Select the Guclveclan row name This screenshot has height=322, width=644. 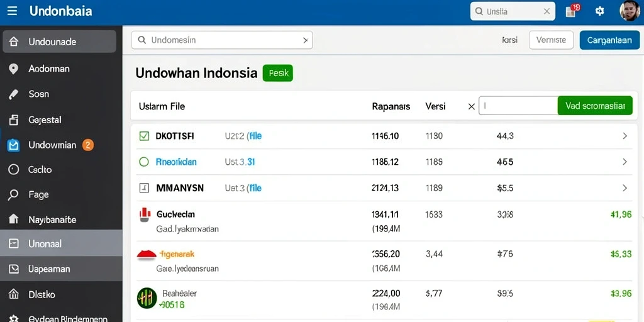tap(176, 214)
